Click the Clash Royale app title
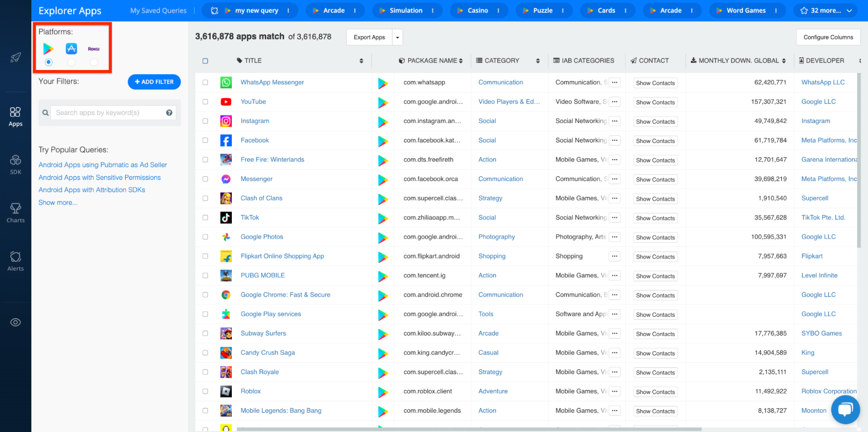868x432 pixels. pos(260,372)
